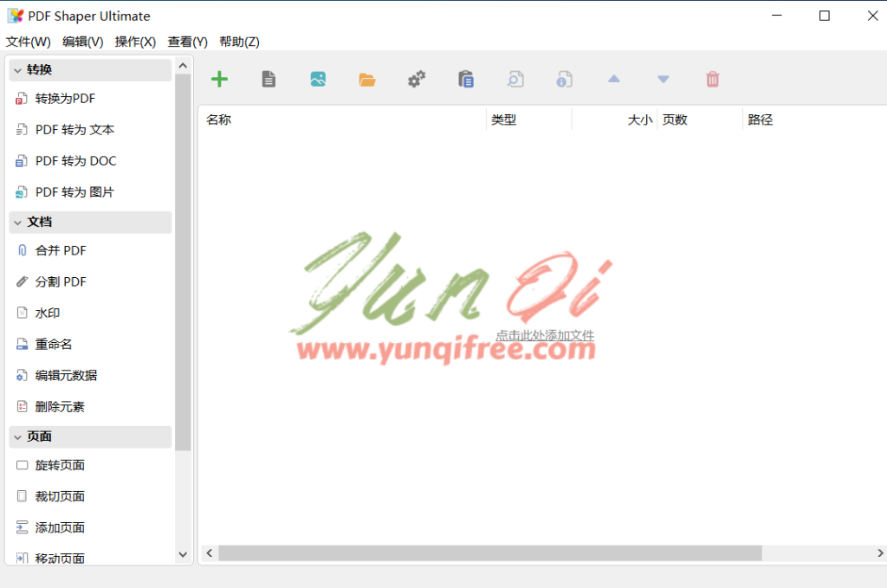The width and height of the screenshot is (887, 588).
Task: Click the icon beside PDF 转为 图片
Action: (x=22, y=192)
